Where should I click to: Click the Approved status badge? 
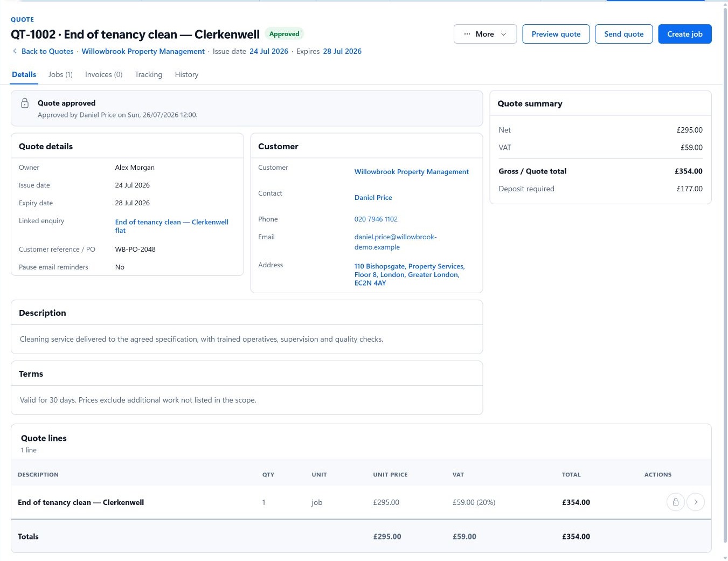click(x=285, y=34)
